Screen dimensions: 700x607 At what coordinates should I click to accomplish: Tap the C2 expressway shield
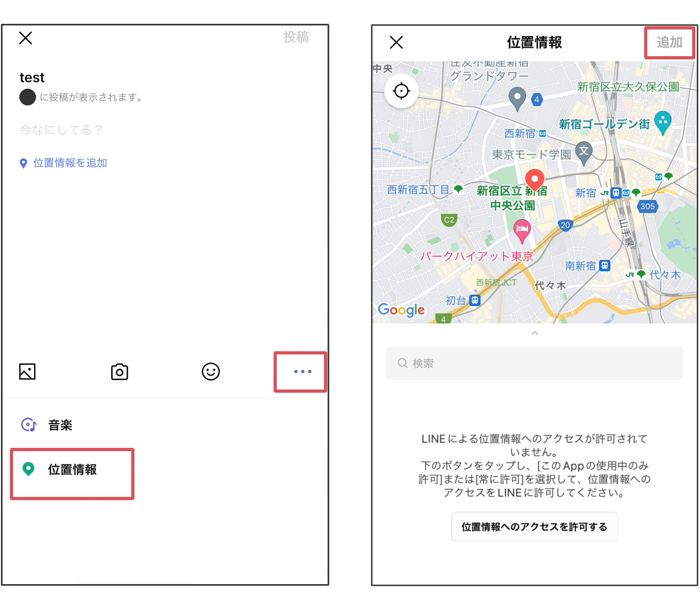(449, 220)
